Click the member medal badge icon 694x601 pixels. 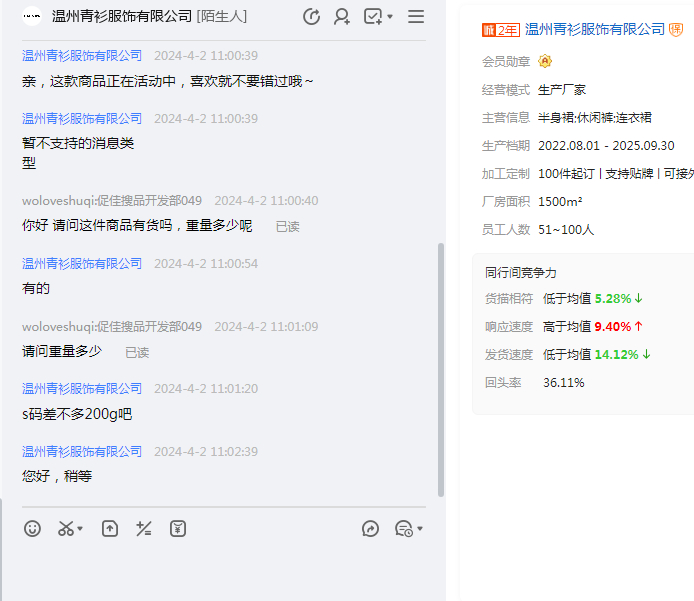pyautogui.click(x=545, y=61)
